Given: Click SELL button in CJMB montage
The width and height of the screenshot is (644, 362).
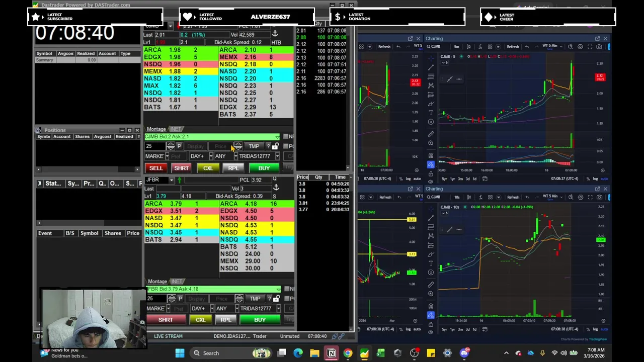Looking at the screenshot, I should coord(156,168).
